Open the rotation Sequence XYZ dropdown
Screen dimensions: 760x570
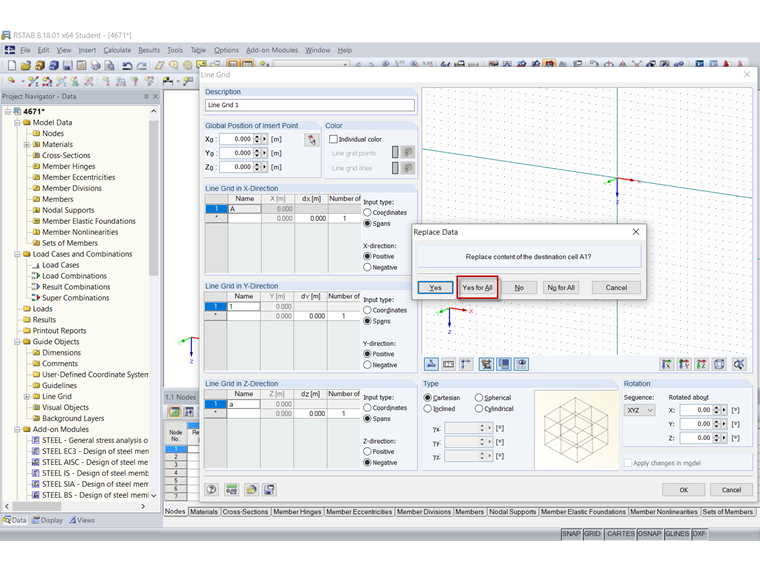[x=639, y=410]
